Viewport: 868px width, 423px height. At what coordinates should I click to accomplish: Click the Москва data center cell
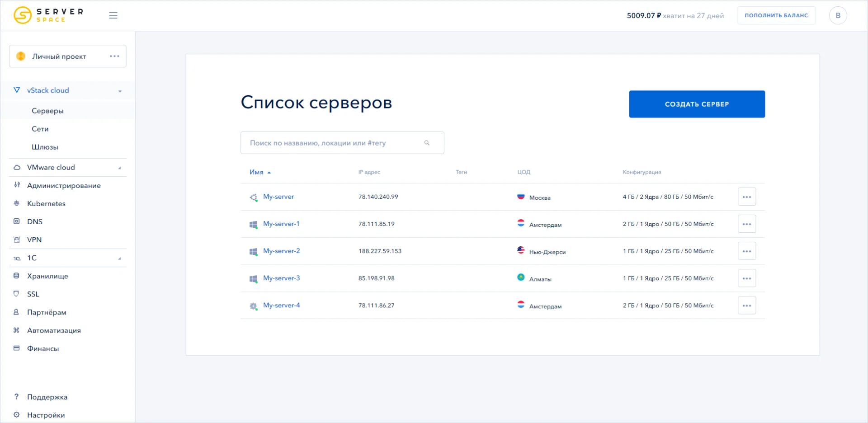click(534, 197)
